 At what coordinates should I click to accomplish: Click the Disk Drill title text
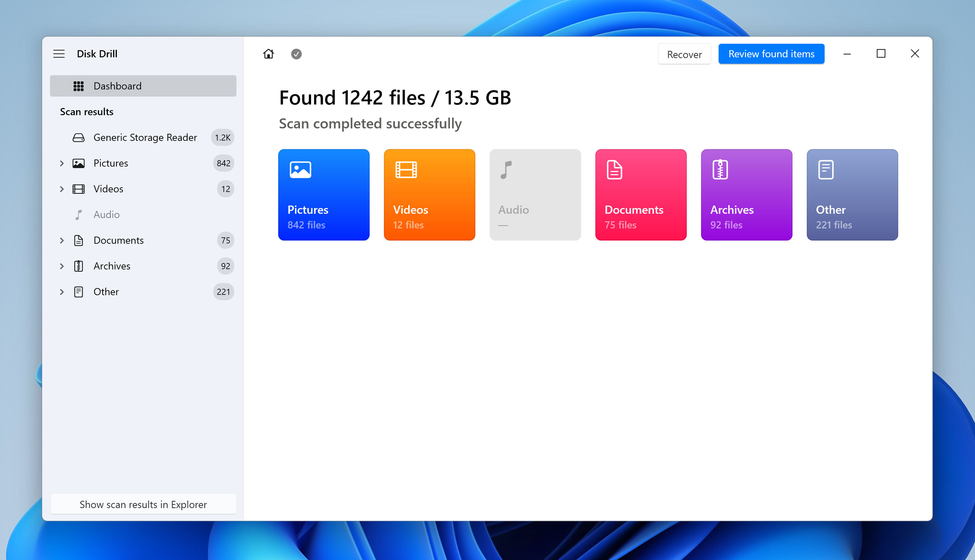97,54
